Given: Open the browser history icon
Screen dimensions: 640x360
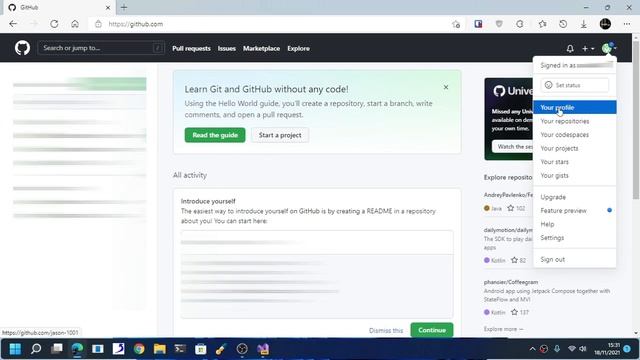Looking at the screenshot, I should (563, 24).
